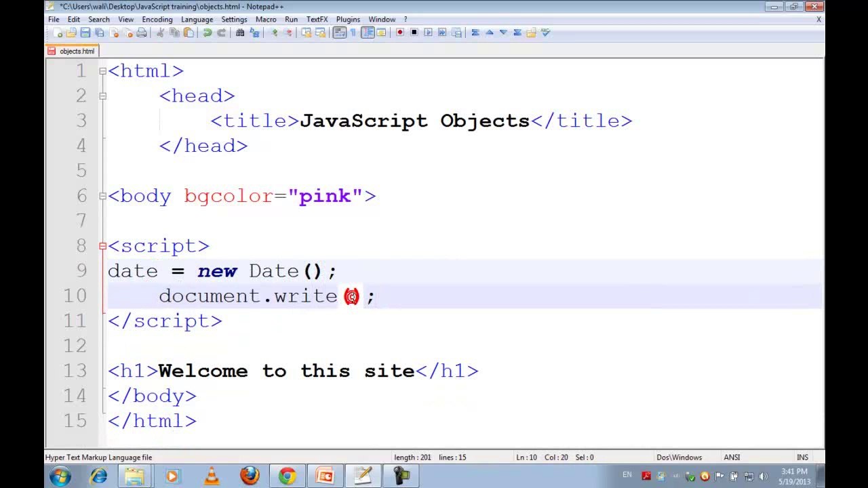Save the file using the Save toolbar icon
This screenshot has height=488, width=868.
pos(85,33)
